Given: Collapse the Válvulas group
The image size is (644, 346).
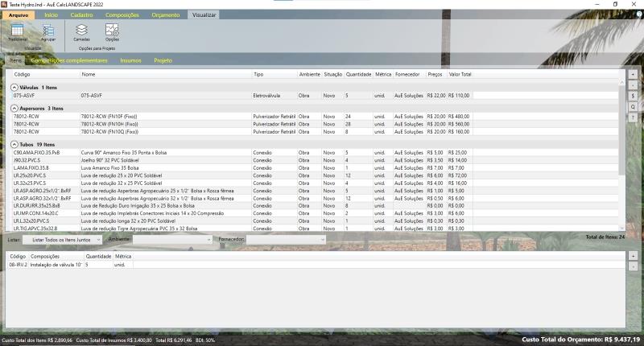Looking at the screenshot, I should click(14, 88).
